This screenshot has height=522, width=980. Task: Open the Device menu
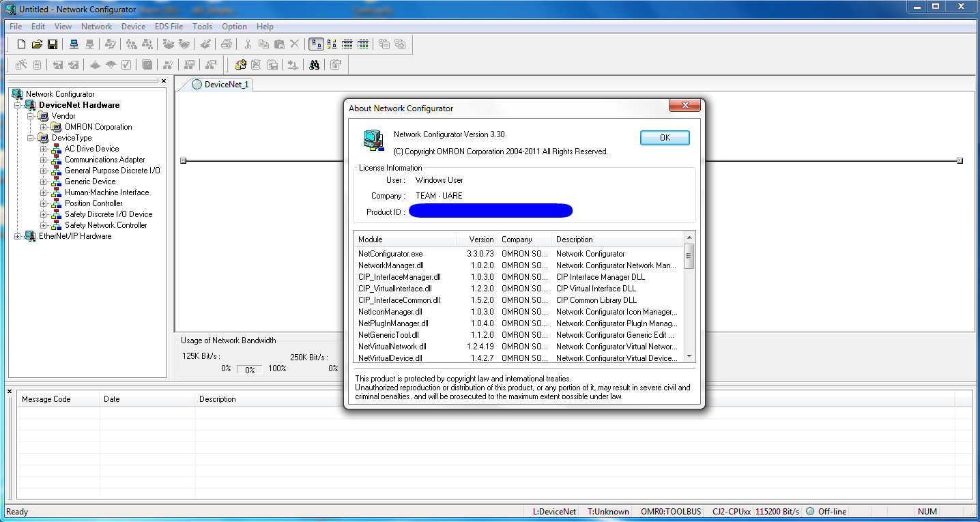(x=133, y=27)
